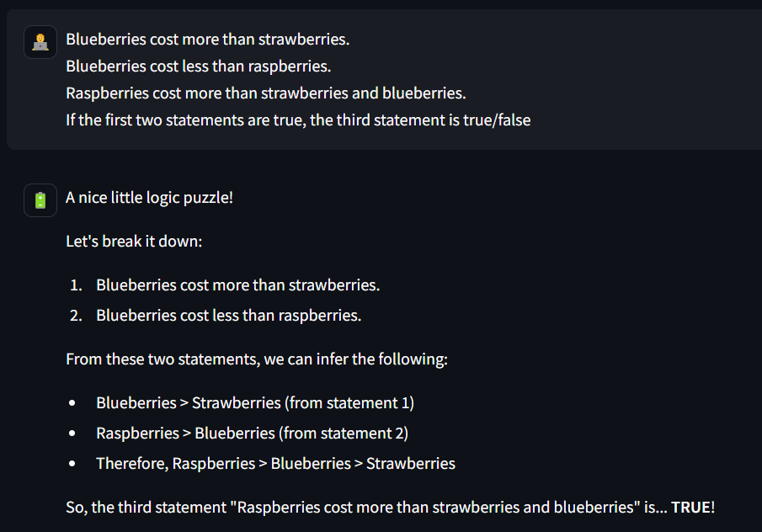Click the 'Let's break it down:' line

(134, 242)
